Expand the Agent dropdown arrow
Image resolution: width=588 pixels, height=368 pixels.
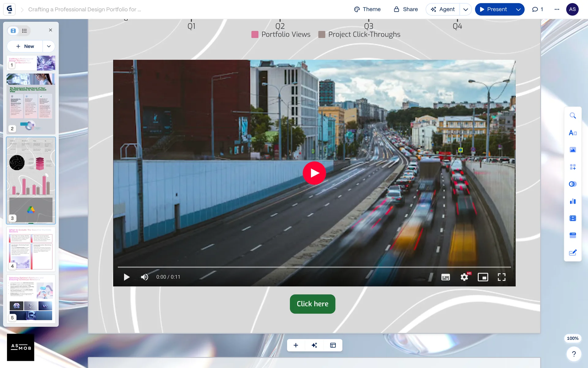466,10
